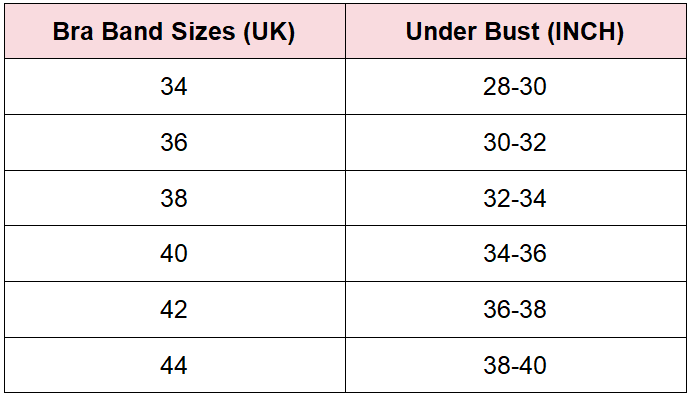Click the word 'Bust' in header
Image resolution: width=692 pixels, height=397 pixels.
[x=512, y=31]
